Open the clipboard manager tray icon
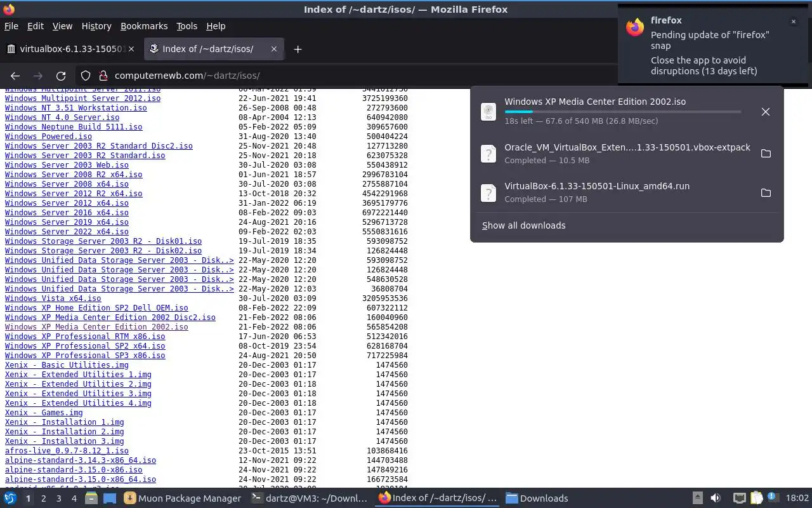This screenshot has width=812, height=508. [x=756, y=498]
